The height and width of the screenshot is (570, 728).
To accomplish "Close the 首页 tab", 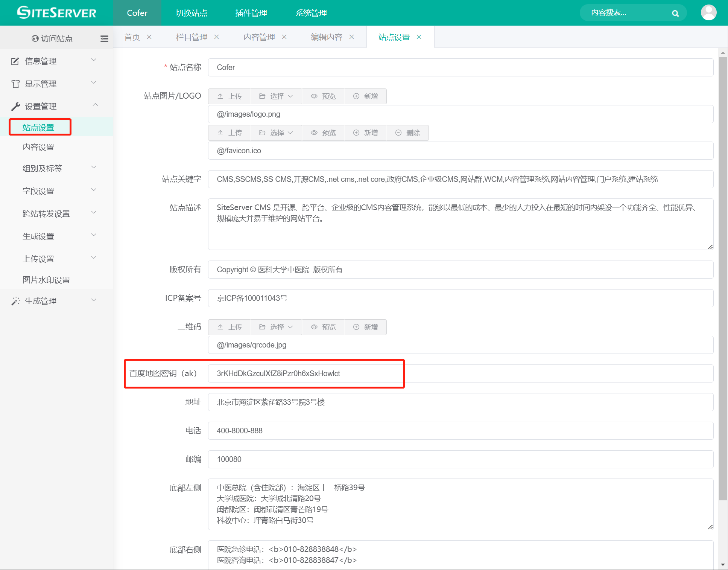I will [149, 37].
